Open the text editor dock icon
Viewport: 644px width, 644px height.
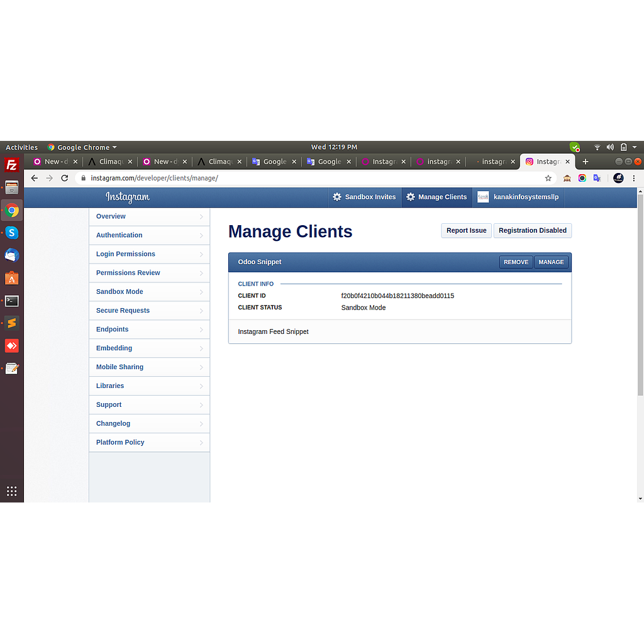point(11,369)
